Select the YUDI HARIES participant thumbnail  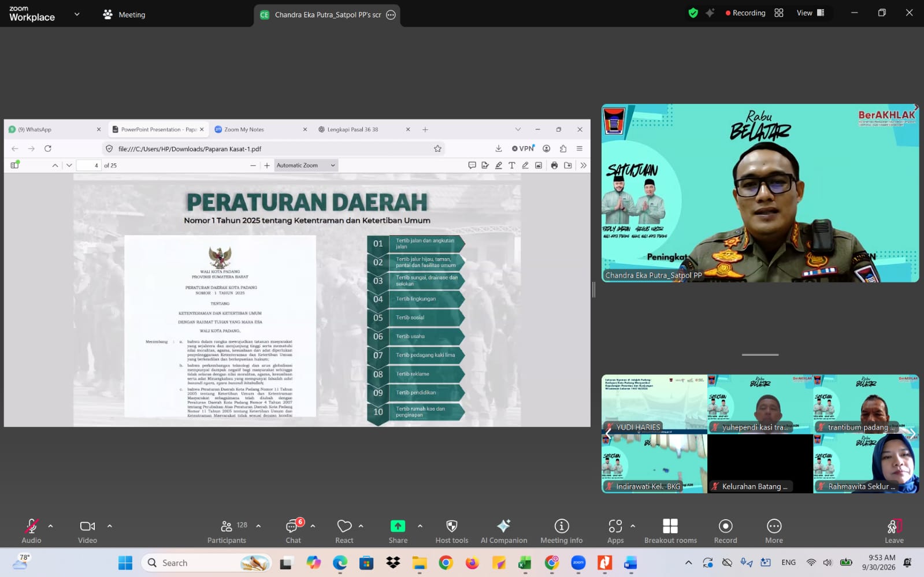[654, 404]
